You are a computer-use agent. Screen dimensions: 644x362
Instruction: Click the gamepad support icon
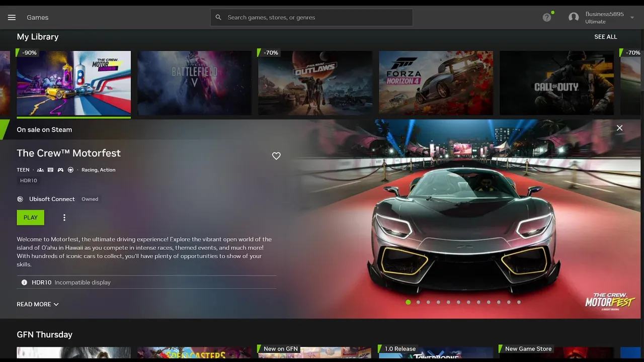coord(60,170)
